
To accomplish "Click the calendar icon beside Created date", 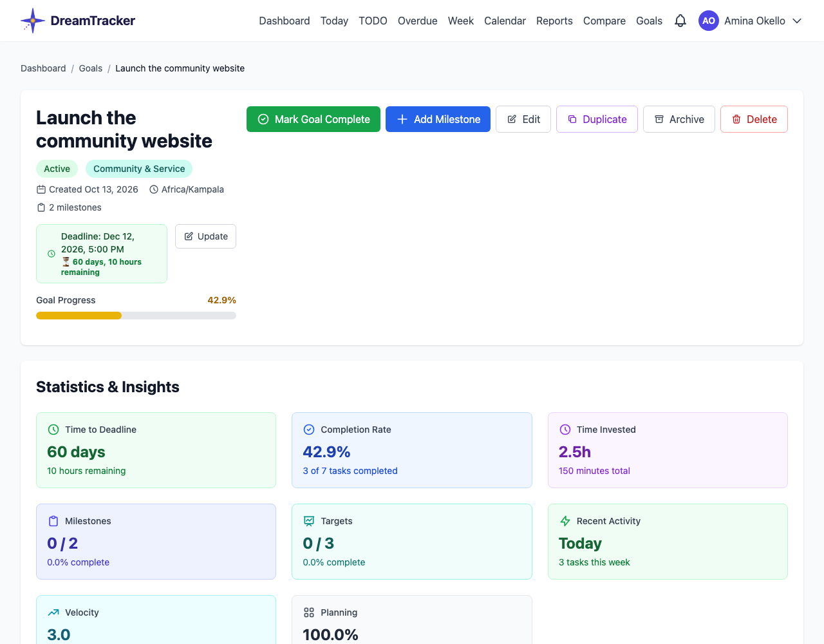I will click(x=41, y=189).
